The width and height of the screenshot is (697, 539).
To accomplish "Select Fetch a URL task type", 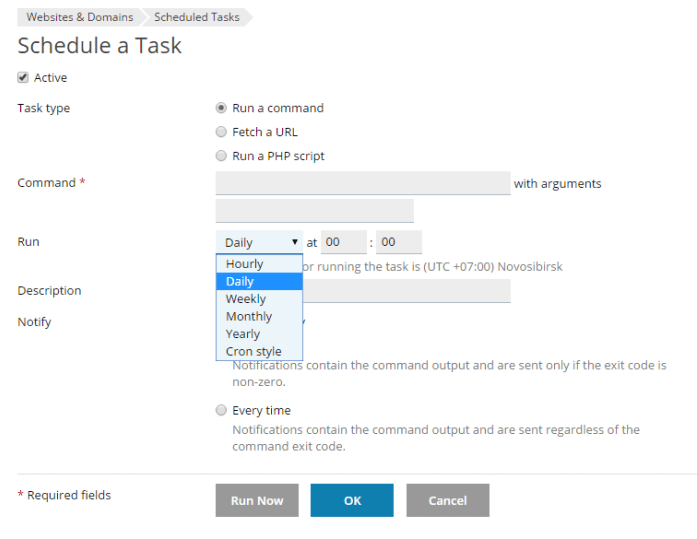I will tap(221, 132).
